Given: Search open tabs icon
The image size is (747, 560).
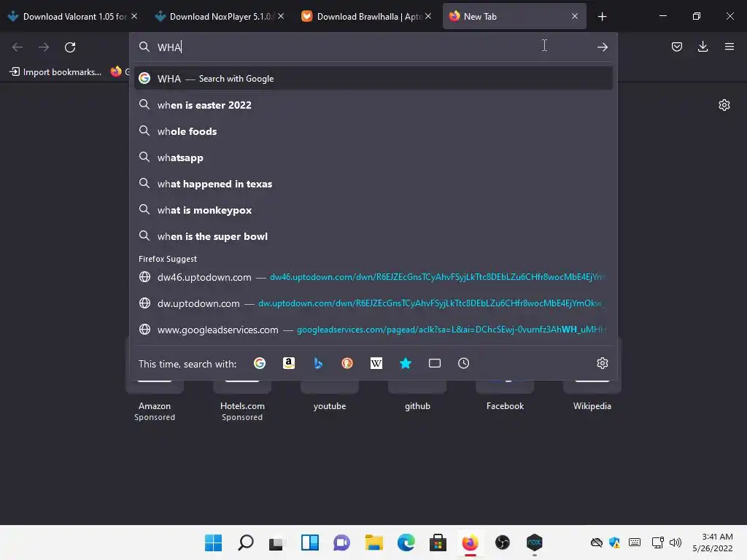Looking at the screenshot, I should click(435, 363).
